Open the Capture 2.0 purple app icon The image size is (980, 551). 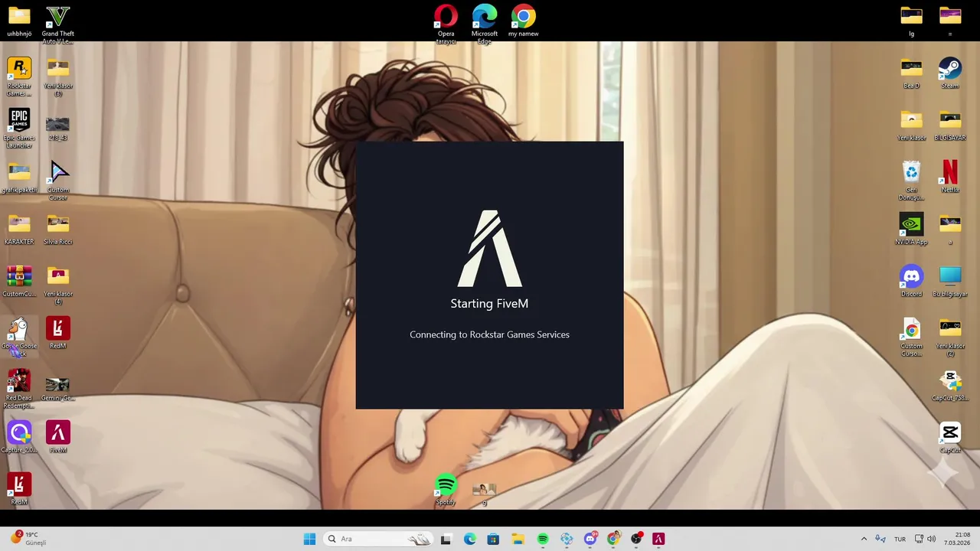19,438
